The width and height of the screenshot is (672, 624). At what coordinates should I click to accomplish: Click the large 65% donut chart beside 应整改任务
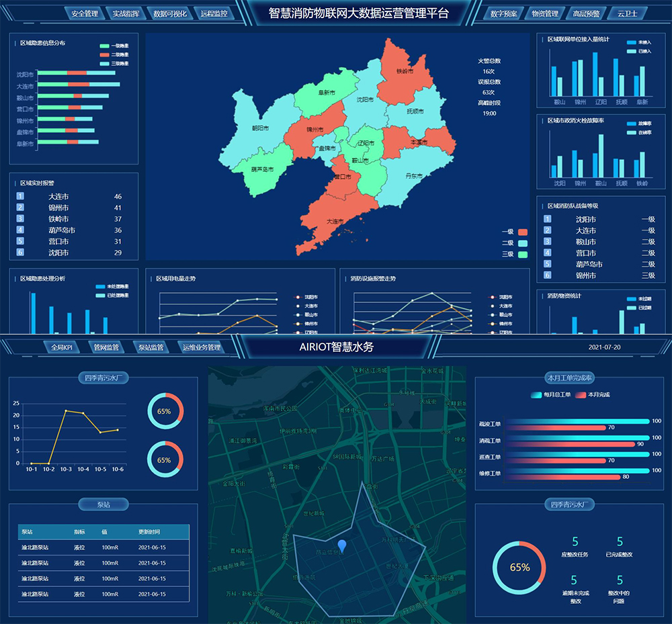click(x=519, y=567)
